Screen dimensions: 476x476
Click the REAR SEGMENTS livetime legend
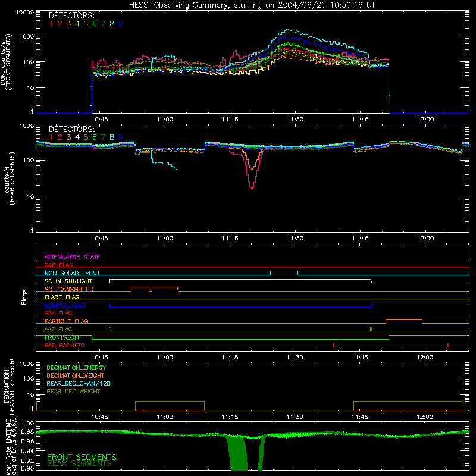coord(79,464)
